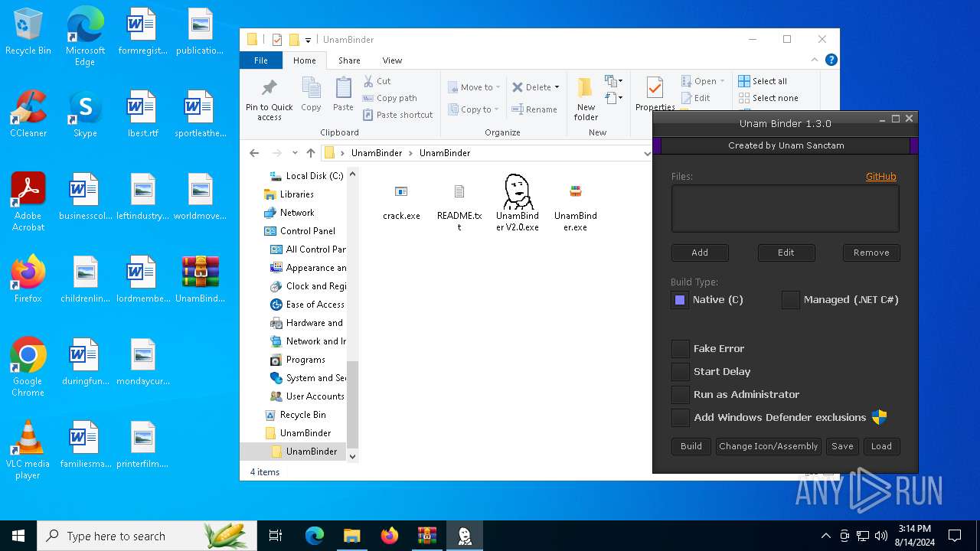Viewport: 980px width, 551px height.
Task: Open Recycle Bin desktop icon
Action: 28,32
